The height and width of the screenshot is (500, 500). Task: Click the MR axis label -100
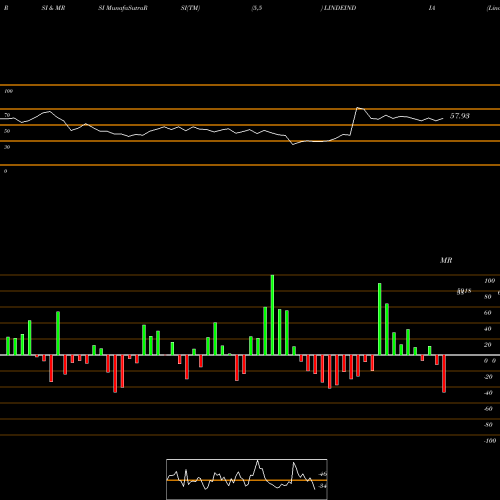(490, 441)
